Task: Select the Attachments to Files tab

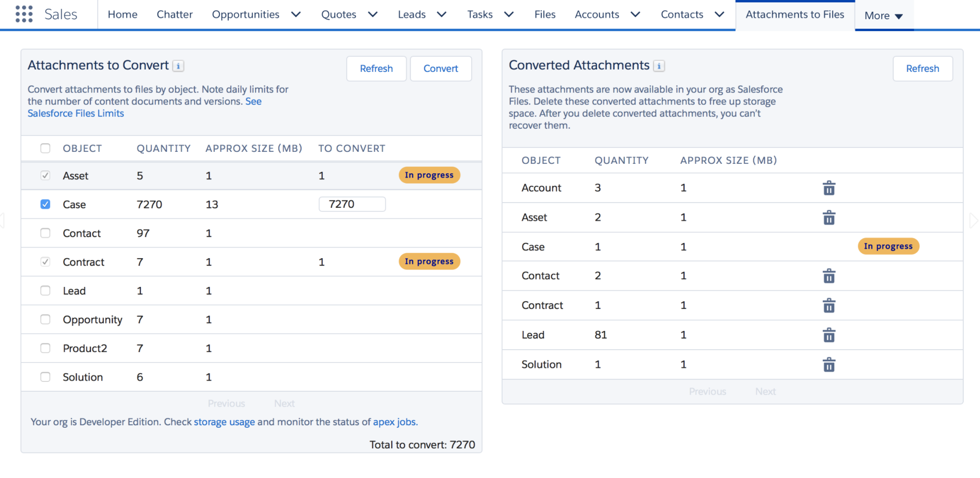Action: (x=795, y=15)
